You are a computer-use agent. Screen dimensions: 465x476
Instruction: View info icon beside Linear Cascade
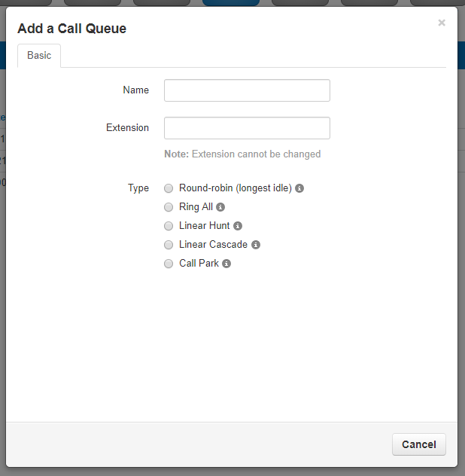pyautogui.click(x=256, y=245)
